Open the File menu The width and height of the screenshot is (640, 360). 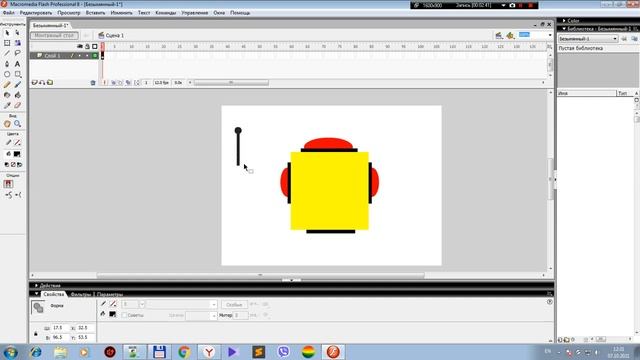(9, 13)
